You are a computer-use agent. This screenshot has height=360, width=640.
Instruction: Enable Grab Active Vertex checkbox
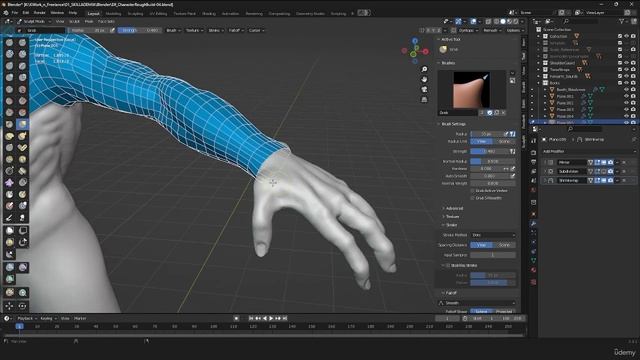[x=472, y=191]
